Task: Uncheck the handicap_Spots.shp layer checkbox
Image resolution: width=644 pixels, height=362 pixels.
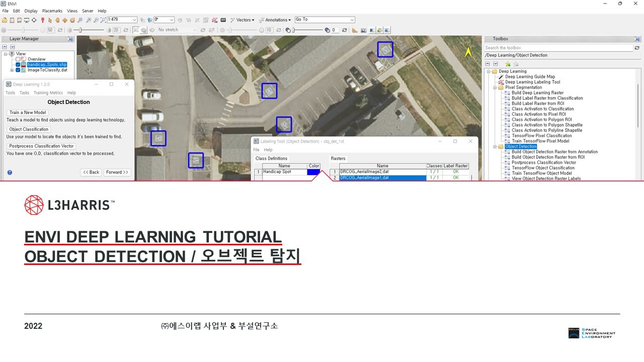Action: coord(18,65)
